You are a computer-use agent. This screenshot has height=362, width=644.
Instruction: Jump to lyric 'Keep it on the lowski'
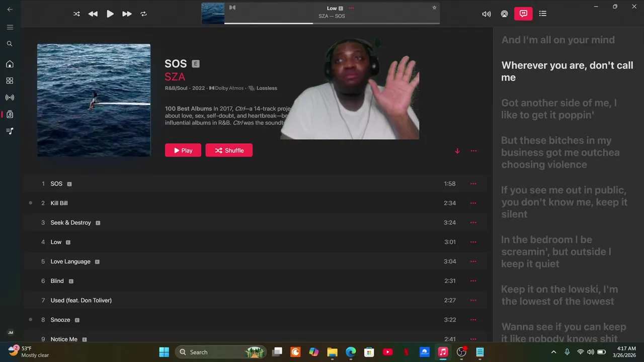coord(559,295)
